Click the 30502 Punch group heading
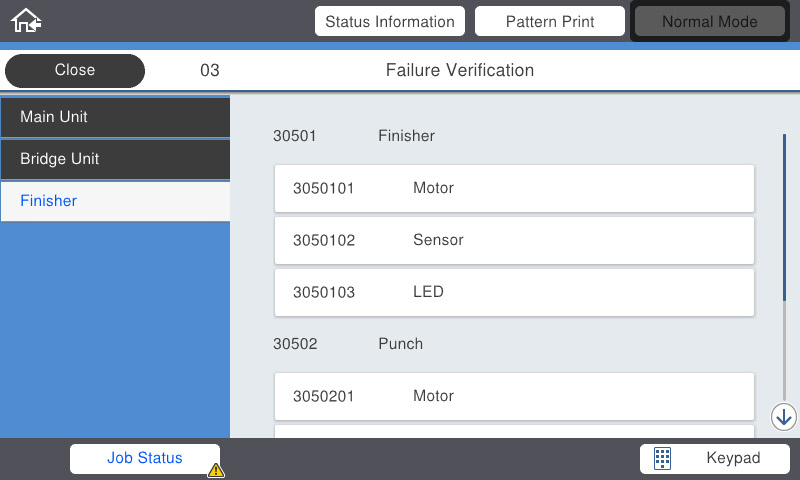The width and height of the screenshot is (800, 480). [x=348, y=344]
